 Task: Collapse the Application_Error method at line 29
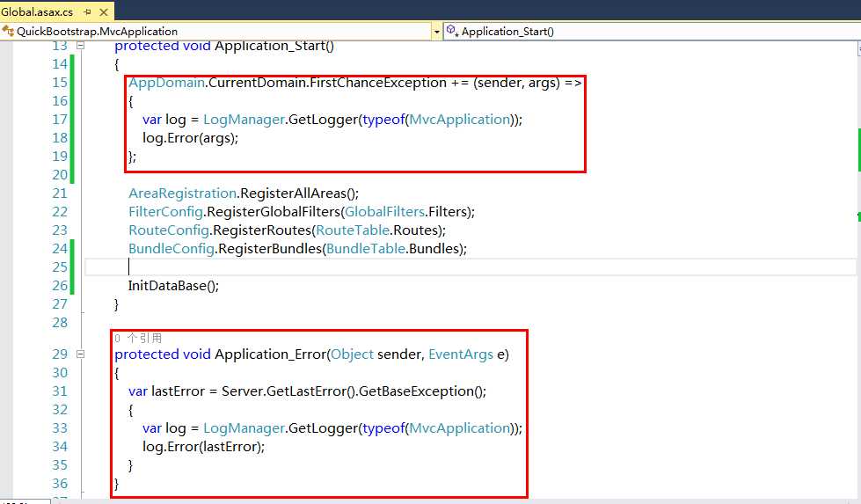coord(80,354)
